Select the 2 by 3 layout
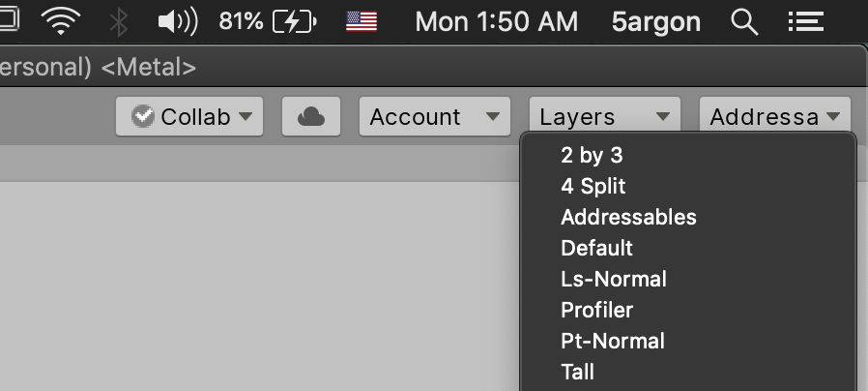The image size is (868, 391). (592, 155)
